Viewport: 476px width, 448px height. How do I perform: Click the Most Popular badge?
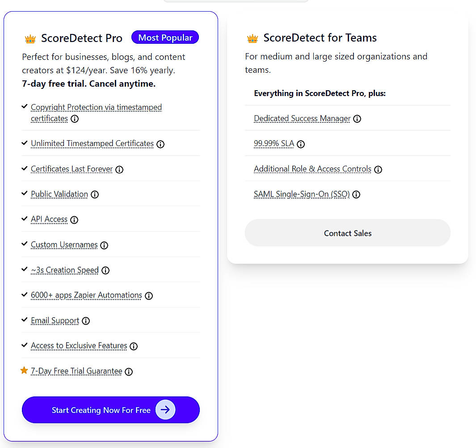coord(165,37)
